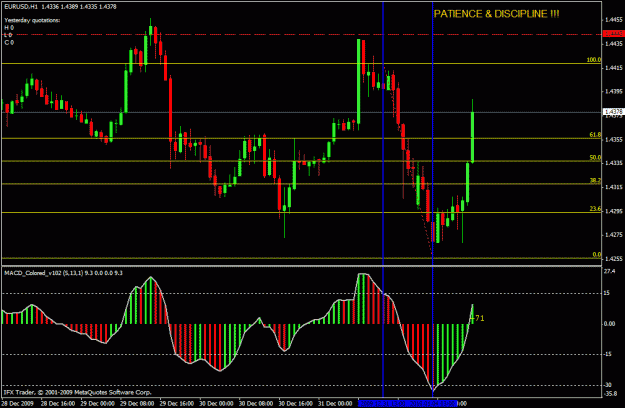Screen dimensions: 625x408
Task: Click the MACD_Colored_v102 indicator label
Action: tap(63, 273)
